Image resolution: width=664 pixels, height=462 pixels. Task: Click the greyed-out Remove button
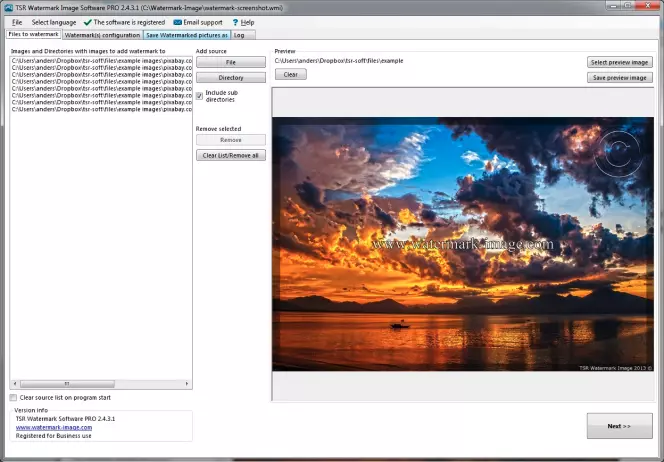tap(231, 140)
